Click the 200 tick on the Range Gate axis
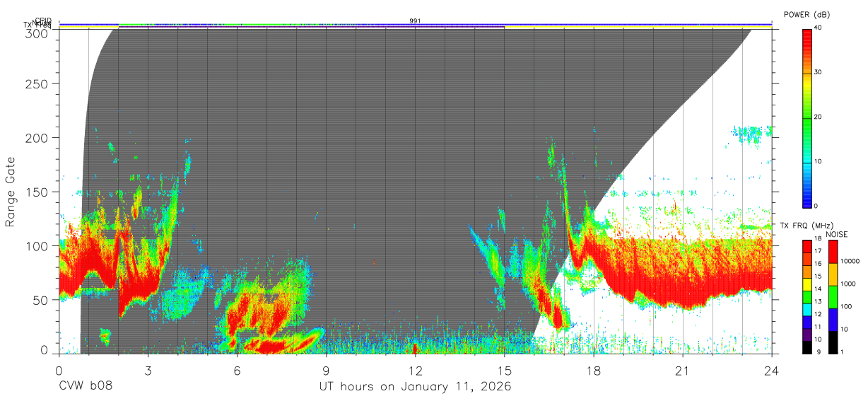 tap(37, 138)
